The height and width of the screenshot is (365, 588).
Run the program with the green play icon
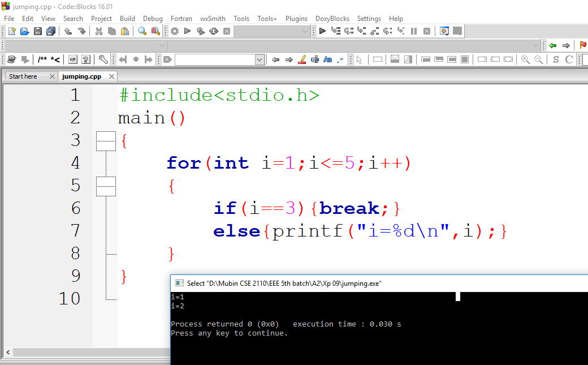(187, 31)
